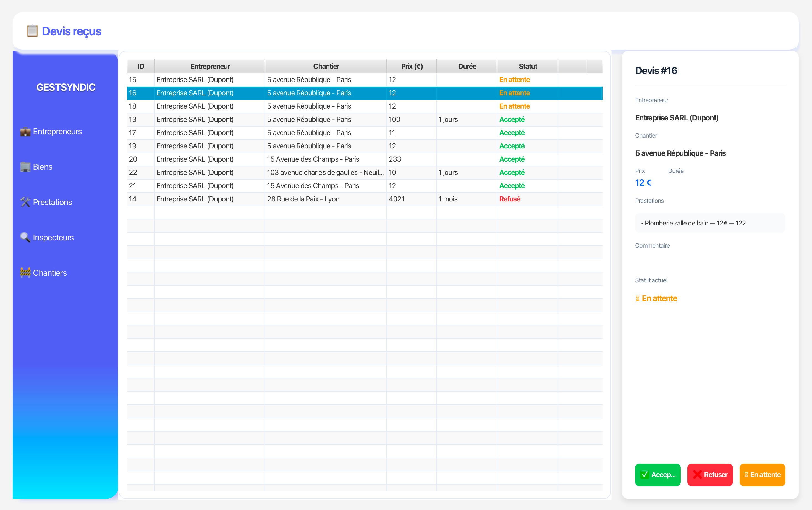Click the green checkmark on the Accepter button
The width and height of the screenshot is (812, 510).
[x=645, y=475]
